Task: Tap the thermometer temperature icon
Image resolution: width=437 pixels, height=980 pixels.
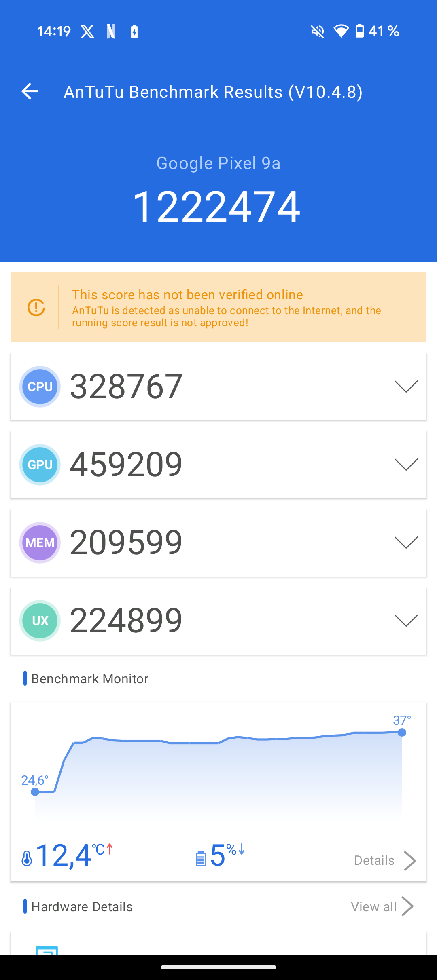Action: coord(27,858)
